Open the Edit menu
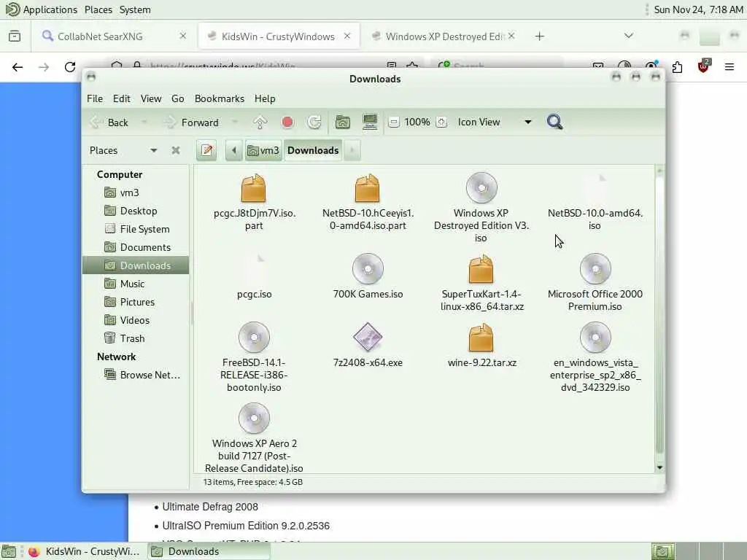Image resolution: width=747 pixels, height=560 pixels. (122, 98)
